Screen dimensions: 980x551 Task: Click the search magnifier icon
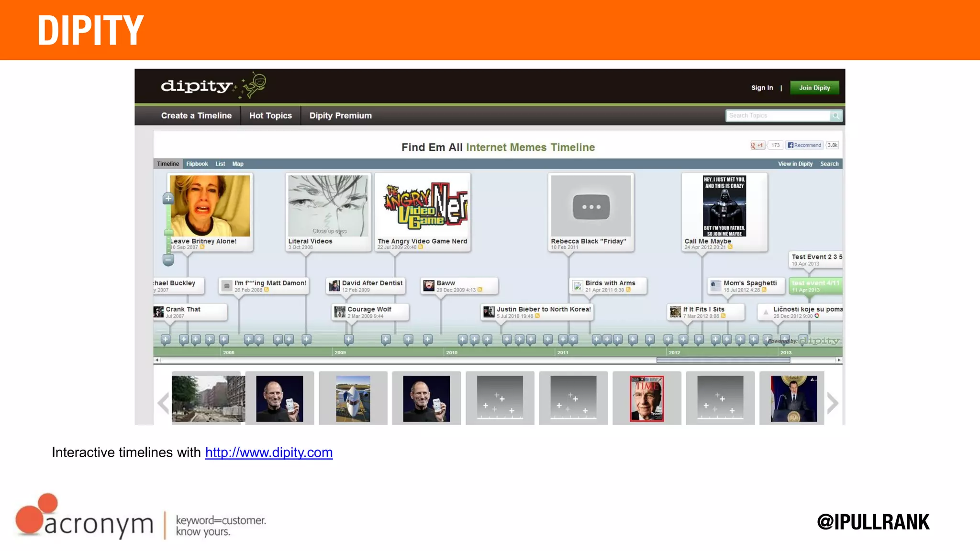tap(836, 115)
